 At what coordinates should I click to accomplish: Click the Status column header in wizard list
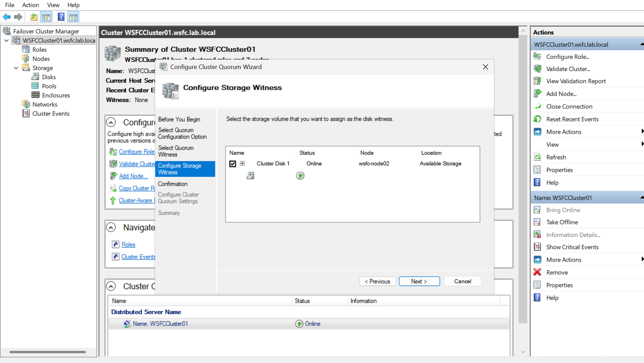(326, 153)
